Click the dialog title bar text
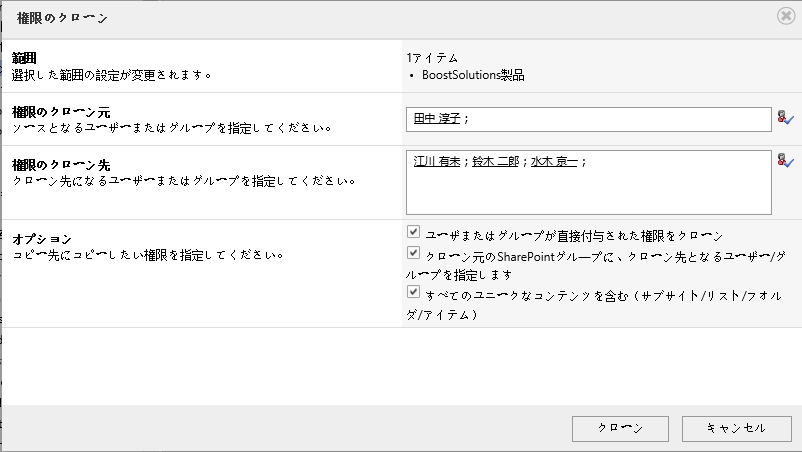 tap(62, 18)
